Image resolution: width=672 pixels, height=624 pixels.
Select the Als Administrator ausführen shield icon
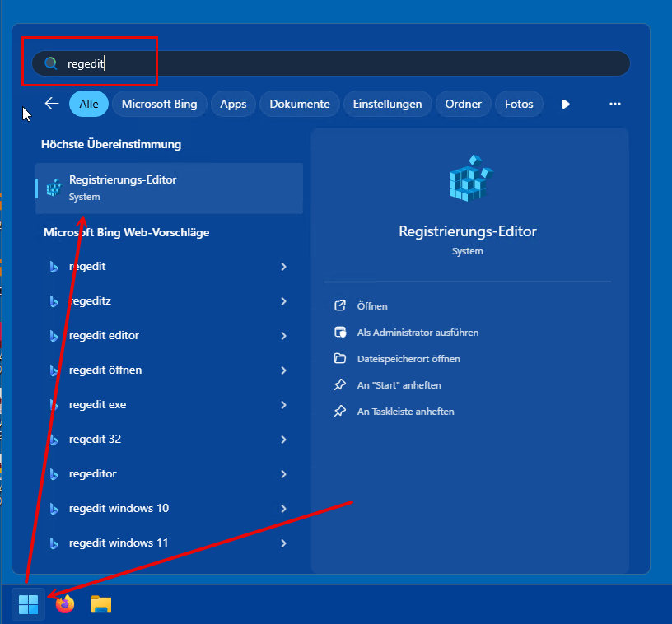pos(340,333)
